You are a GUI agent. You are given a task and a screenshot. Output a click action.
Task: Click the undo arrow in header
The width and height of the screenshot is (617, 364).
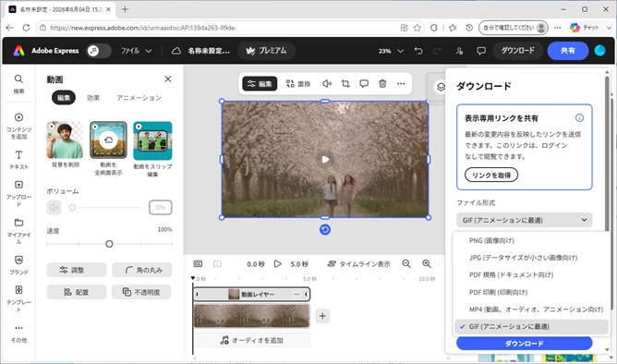(418, 51)
